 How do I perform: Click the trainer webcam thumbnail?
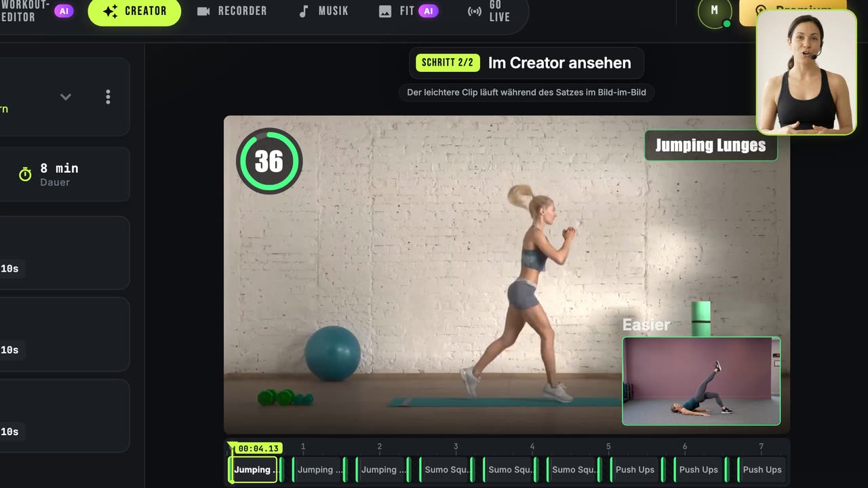806,72
